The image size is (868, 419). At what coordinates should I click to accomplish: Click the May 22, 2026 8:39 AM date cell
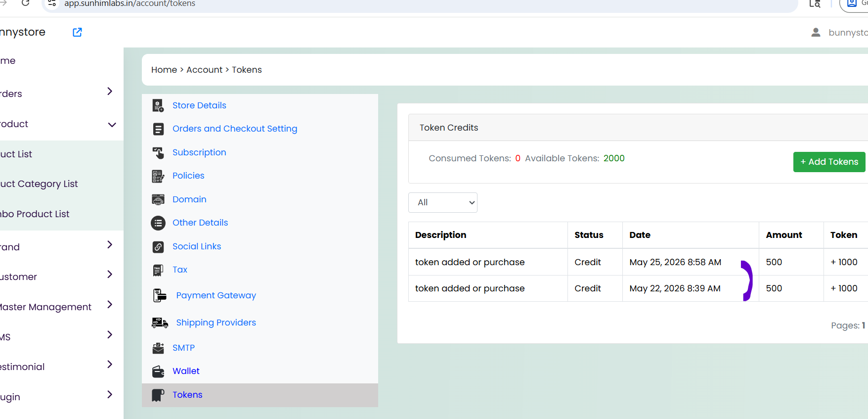[x=675, y=288]
